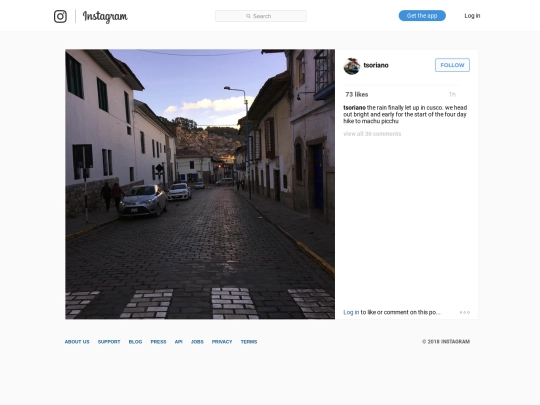Open the tsoriano username link beside avatar
The width and height of the screenshot is (540, 405).
tap(376, 65)
